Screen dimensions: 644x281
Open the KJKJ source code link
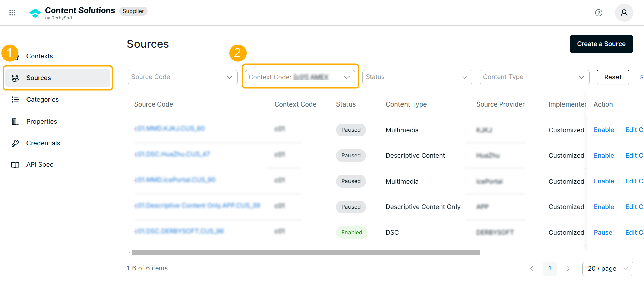click(169, 128)
